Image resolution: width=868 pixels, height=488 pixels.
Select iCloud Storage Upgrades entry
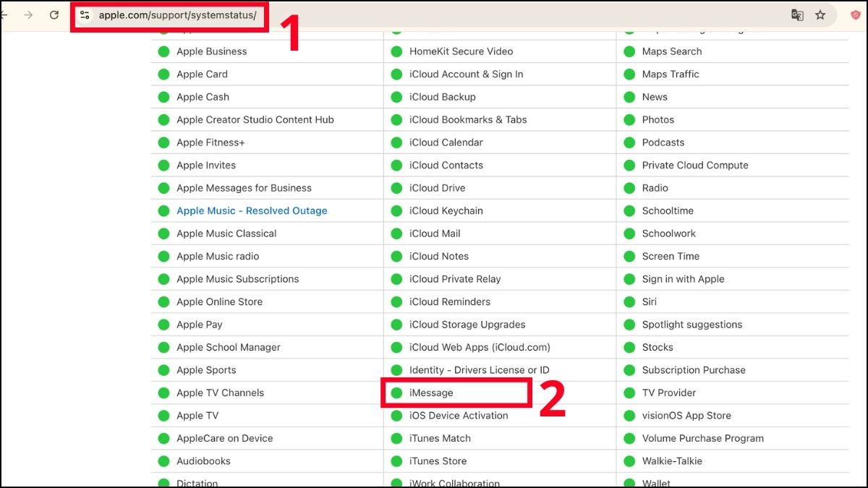point(467,325)
